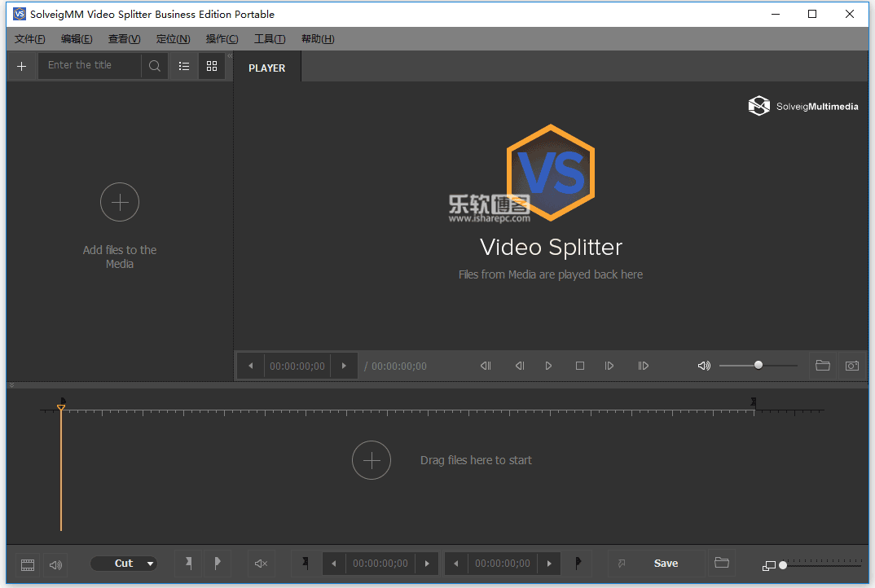Click the player current timecode field
The height and width of the screenshot is (588, 875).
pyautogui.click(x=297, y=366)
